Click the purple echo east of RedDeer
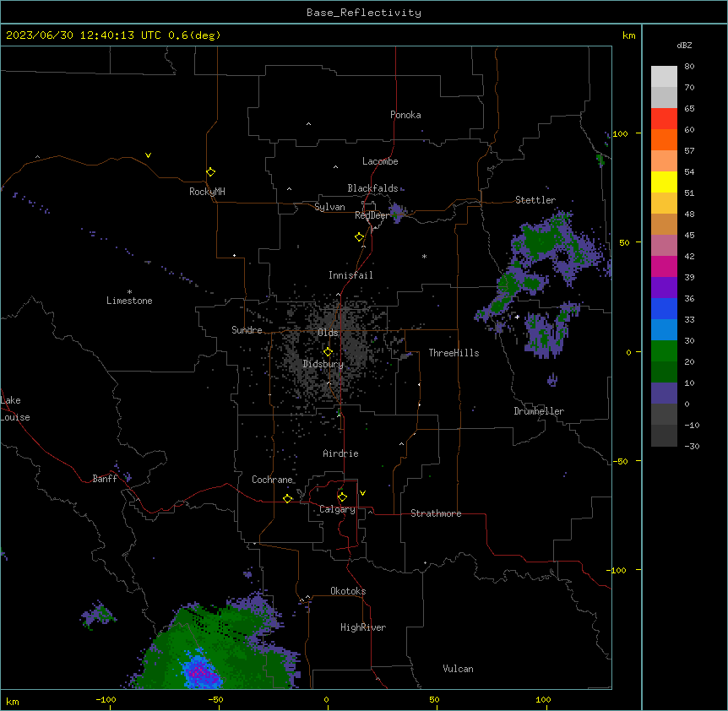The width and height of the screenshot is (728, 711). coord(397,213)
